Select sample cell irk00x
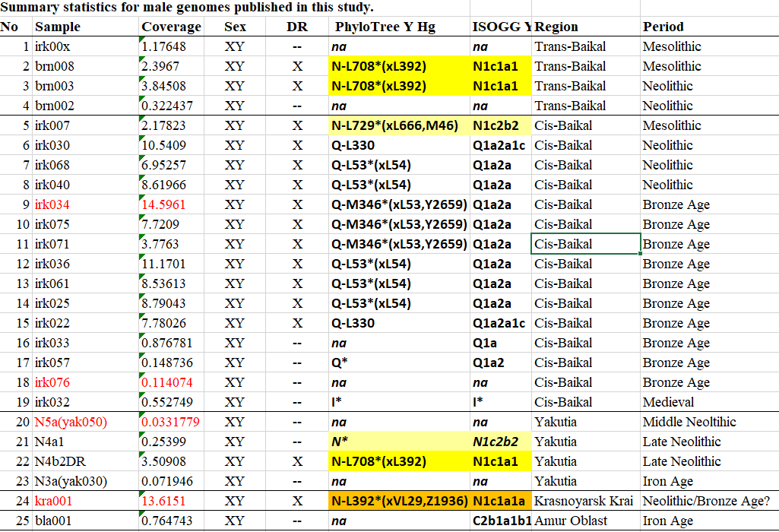 85,46
